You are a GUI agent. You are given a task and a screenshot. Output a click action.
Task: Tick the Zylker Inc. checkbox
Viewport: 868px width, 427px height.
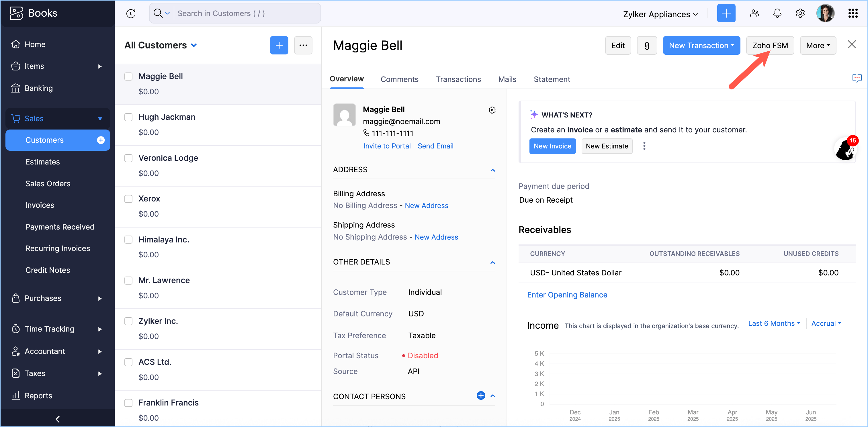pos(128,321)
